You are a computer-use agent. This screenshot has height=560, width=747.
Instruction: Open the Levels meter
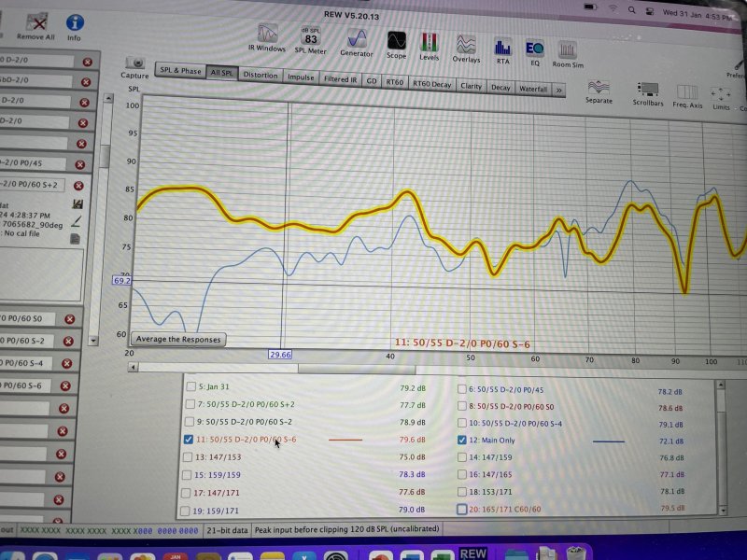pos(430,44)
